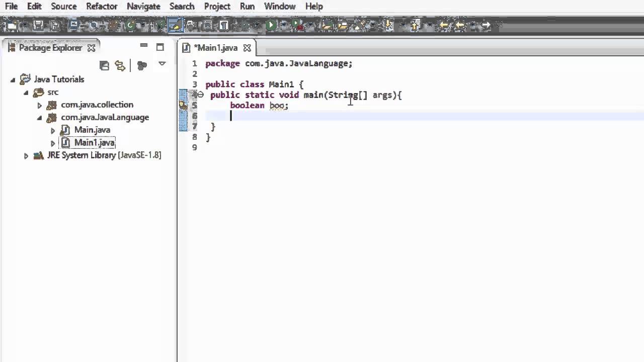Click the yellow Back navigation arrow
Viewport: 644px width, 362px height.
pos(459,25)
